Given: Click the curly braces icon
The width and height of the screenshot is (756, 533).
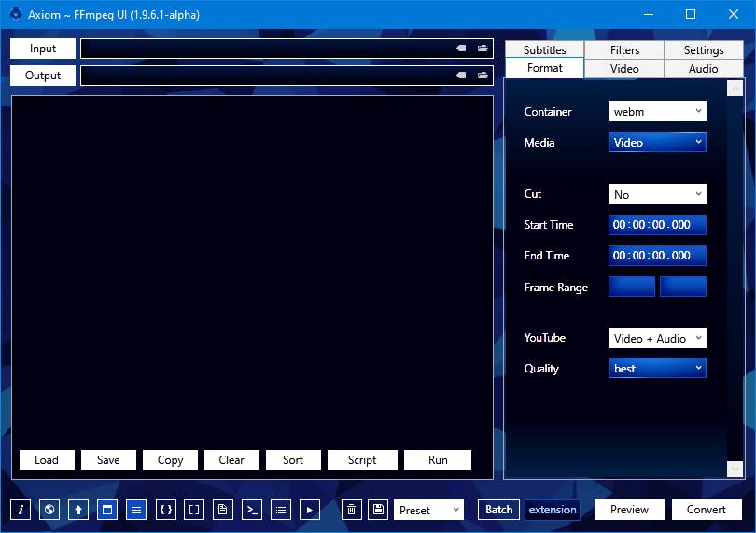Looking at the screenshot, I should 166,510.
